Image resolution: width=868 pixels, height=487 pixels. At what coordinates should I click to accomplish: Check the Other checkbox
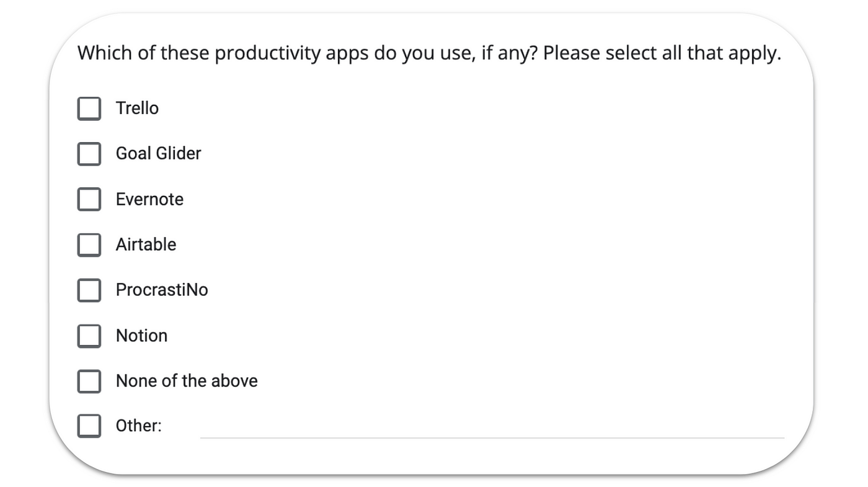pyautogui.click(x=89, y=426)
